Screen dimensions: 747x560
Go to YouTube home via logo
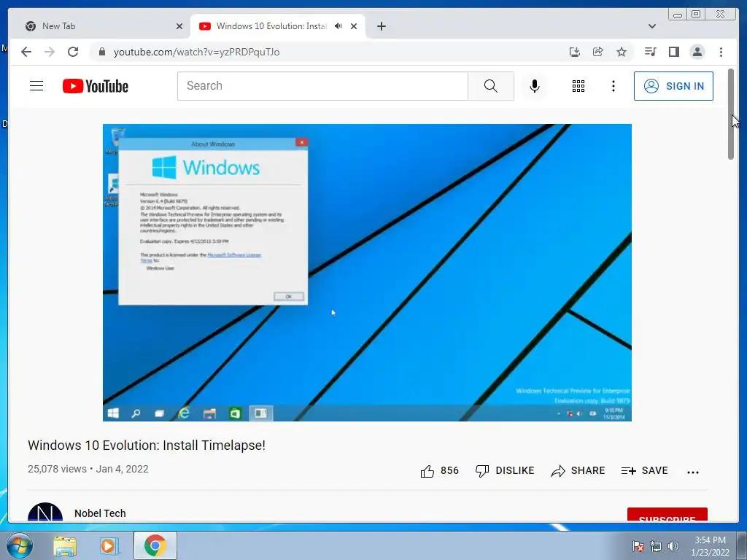[x=96, y=86]
